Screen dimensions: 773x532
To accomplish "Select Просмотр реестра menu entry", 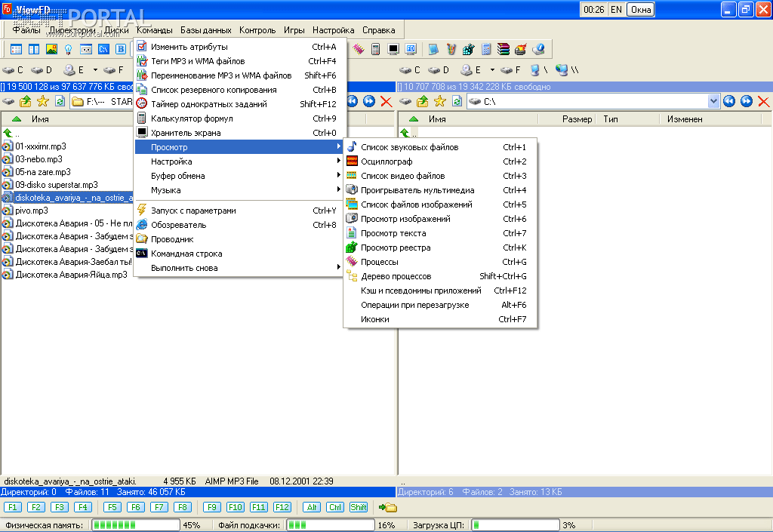I will (x=440, y=248).
